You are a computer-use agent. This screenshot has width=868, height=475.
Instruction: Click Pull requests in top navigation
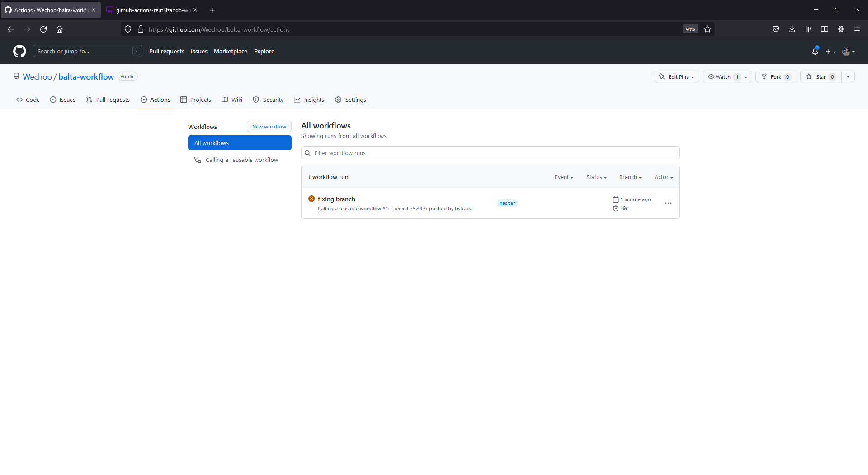(167, 52)
